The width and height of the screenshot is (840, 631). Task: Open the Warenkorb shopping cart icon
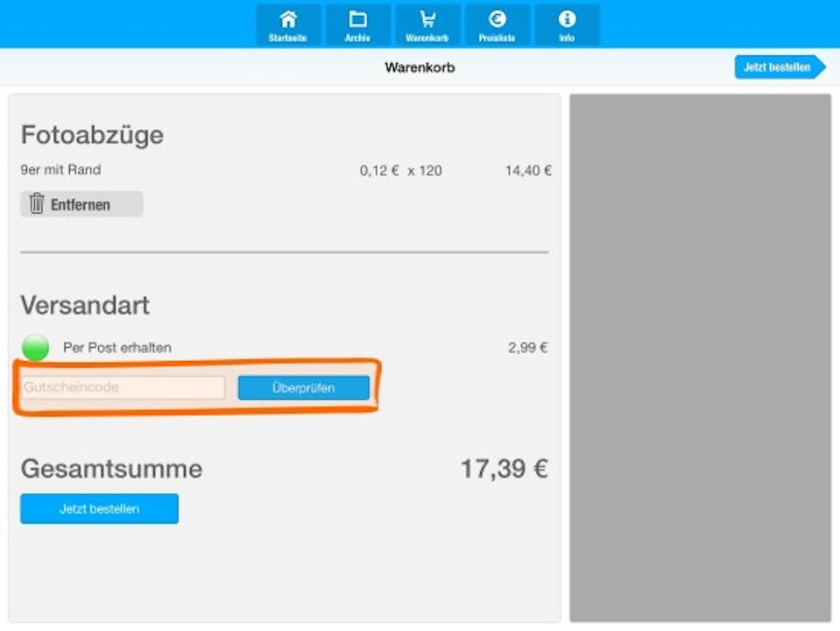point(427,19)
